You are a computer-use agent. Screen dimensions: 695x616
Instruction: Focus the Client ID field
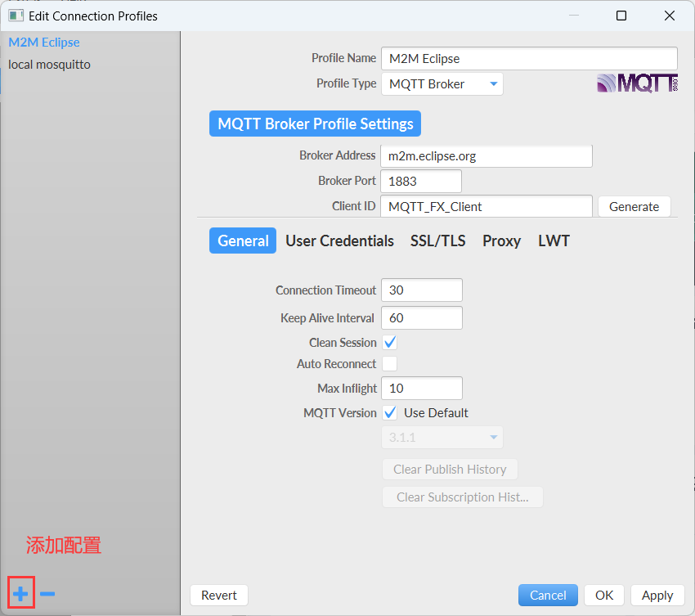coord(486,207)
